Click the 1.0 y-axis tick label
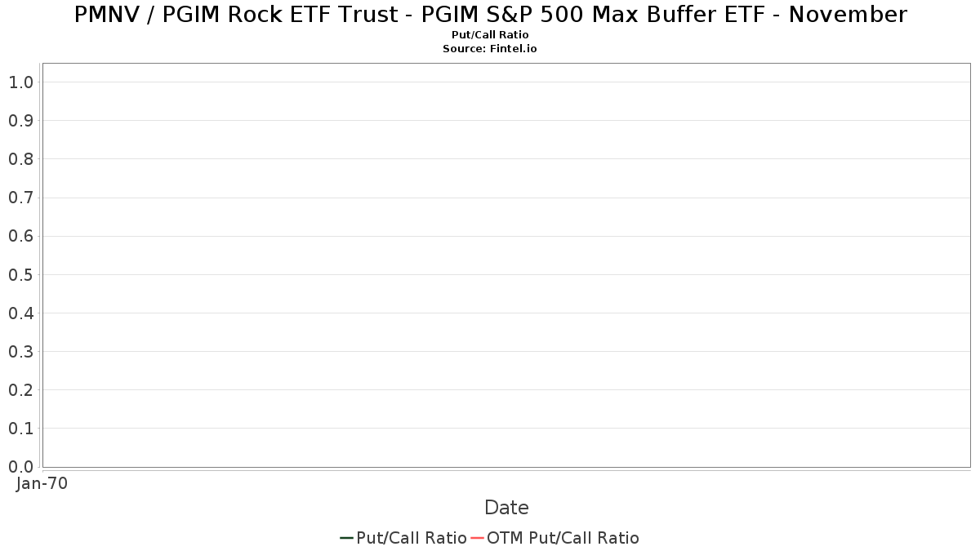 tap(21, 82)
